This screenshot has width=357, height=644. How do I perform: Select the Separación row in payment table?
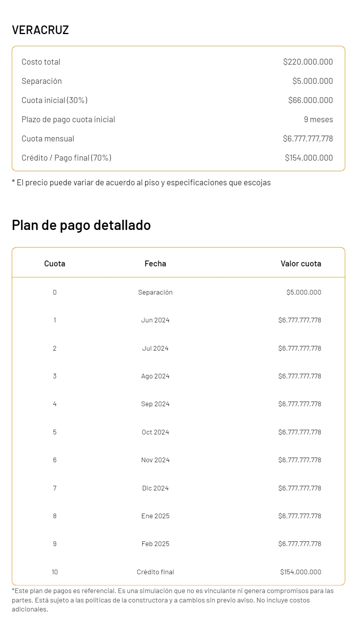[155, 292]
